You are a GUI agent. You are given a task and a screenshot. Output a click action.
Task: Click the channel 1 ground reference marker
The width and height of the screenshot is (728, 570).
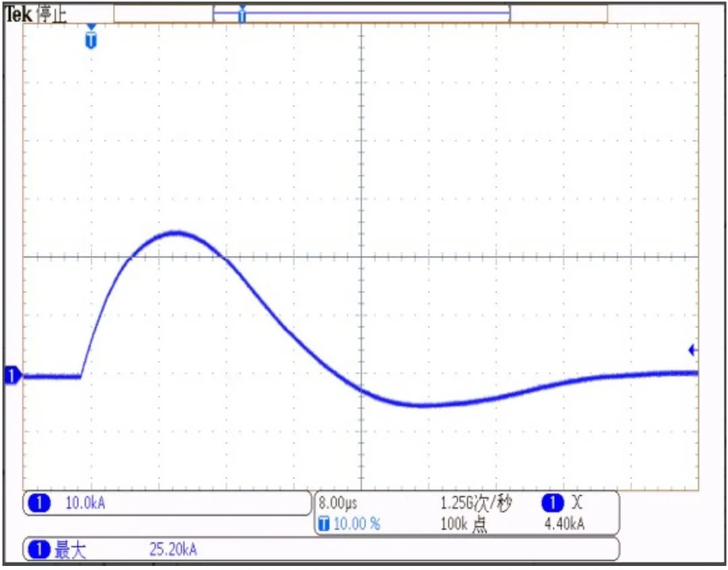pos(11,375)
